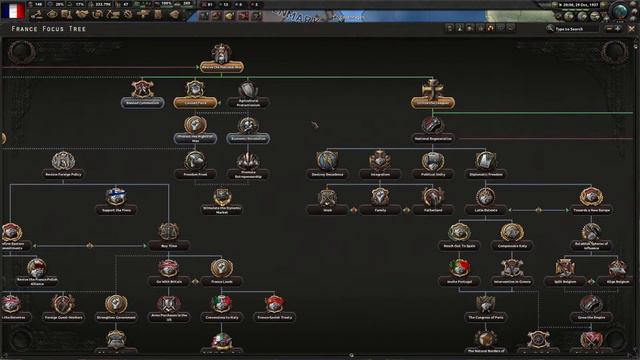The height and width of the screenshot is (360, 640).
Task: Zoom in the focus tree with plus button
Action: coord(618,29)
